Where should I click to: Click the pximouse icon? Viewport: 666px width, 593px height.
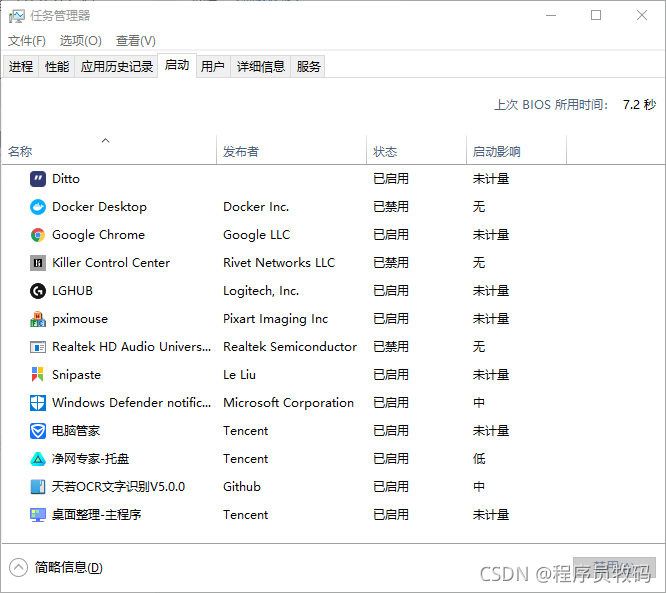pos(38,319)
